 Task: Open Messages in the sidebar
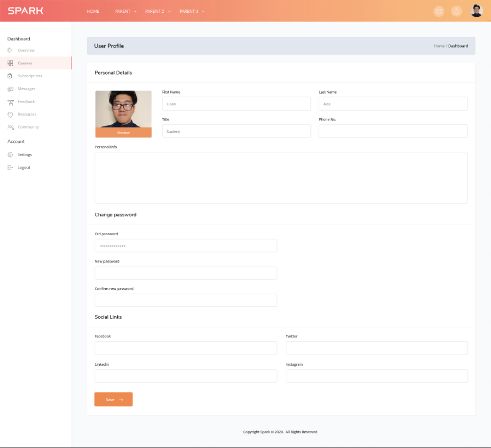[26, 88]
